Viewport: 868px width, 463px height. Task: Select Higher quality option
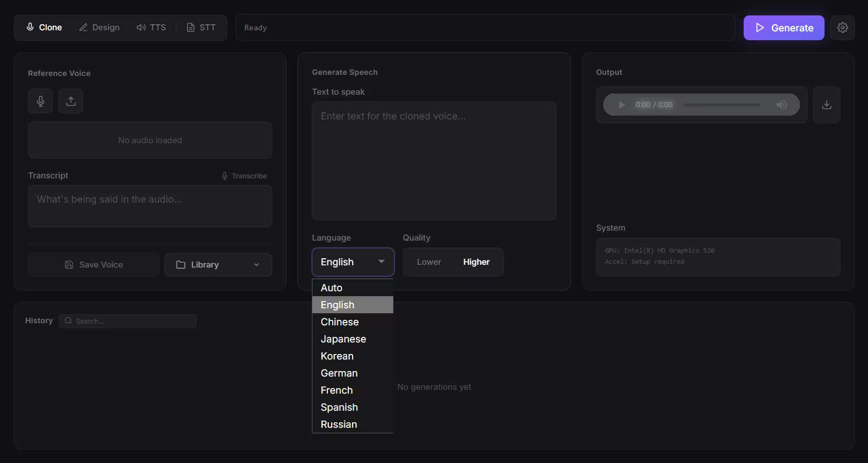pos(476,262)
